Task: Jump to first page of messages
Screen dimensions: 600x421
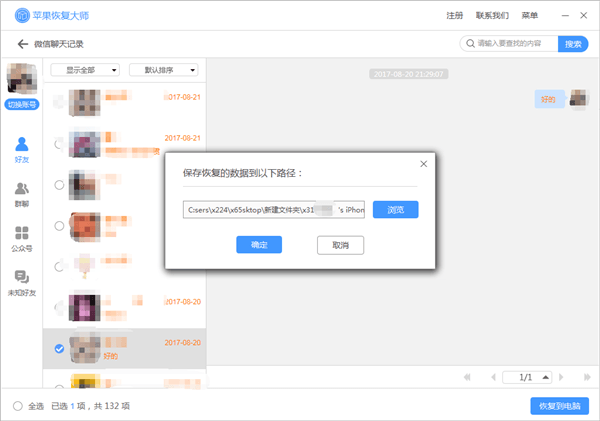Action: (467, 377)
